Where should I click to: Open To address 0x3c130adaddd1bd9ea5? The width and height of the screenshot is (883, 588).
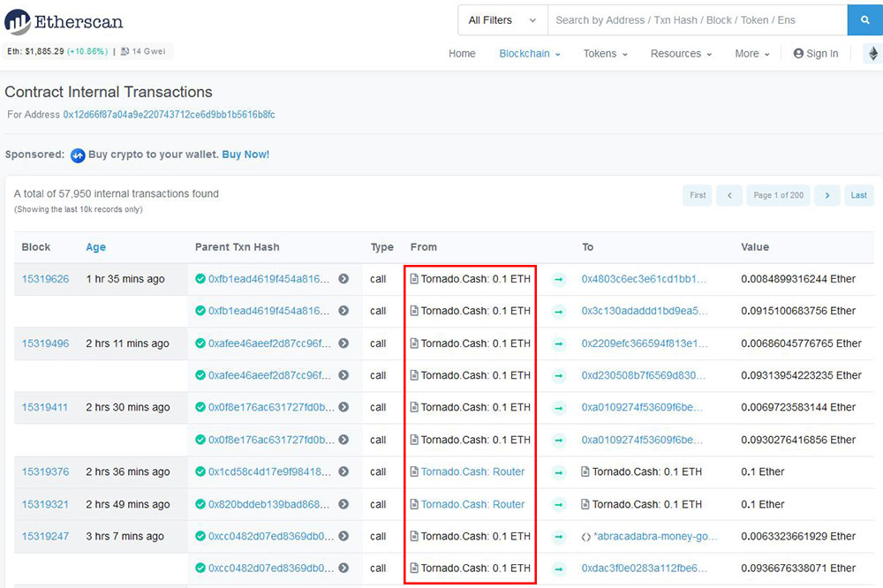(645, 311)
